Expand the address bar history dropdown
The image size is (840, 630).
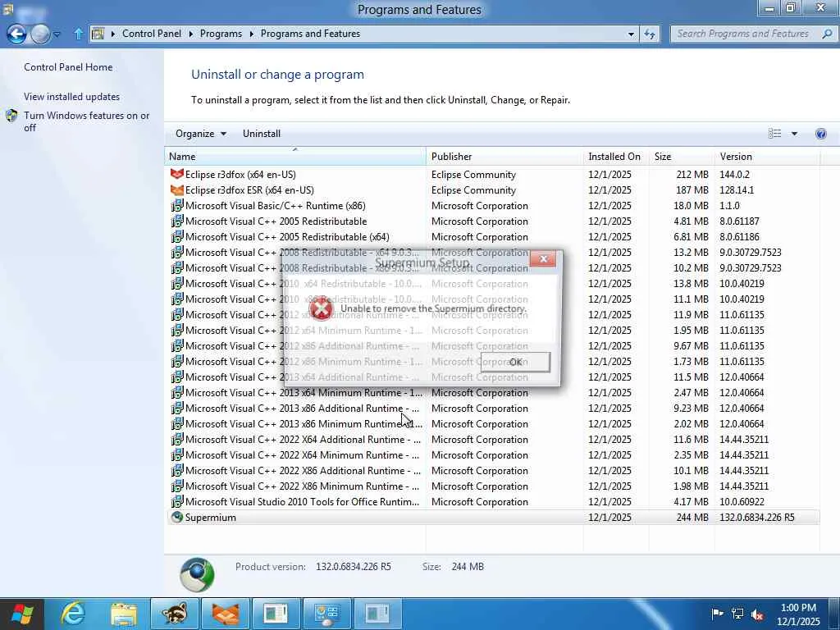pos(631,34)
